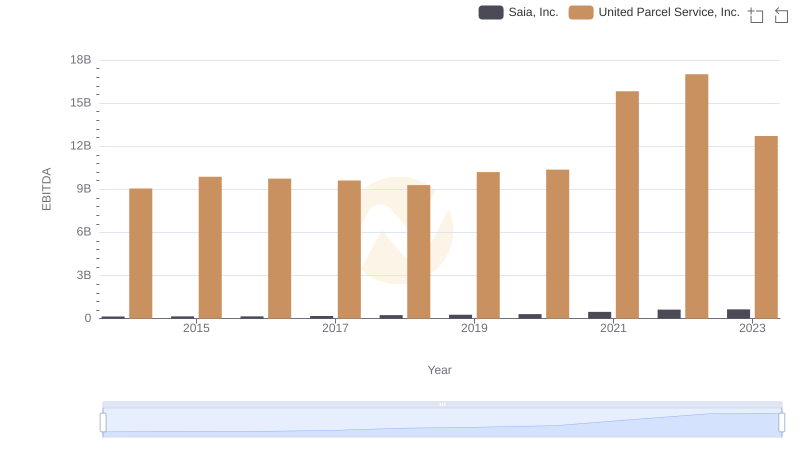Toggle the Saia, Inc. legend series
Screen dimensions: 800x461
tap(518, 12)
